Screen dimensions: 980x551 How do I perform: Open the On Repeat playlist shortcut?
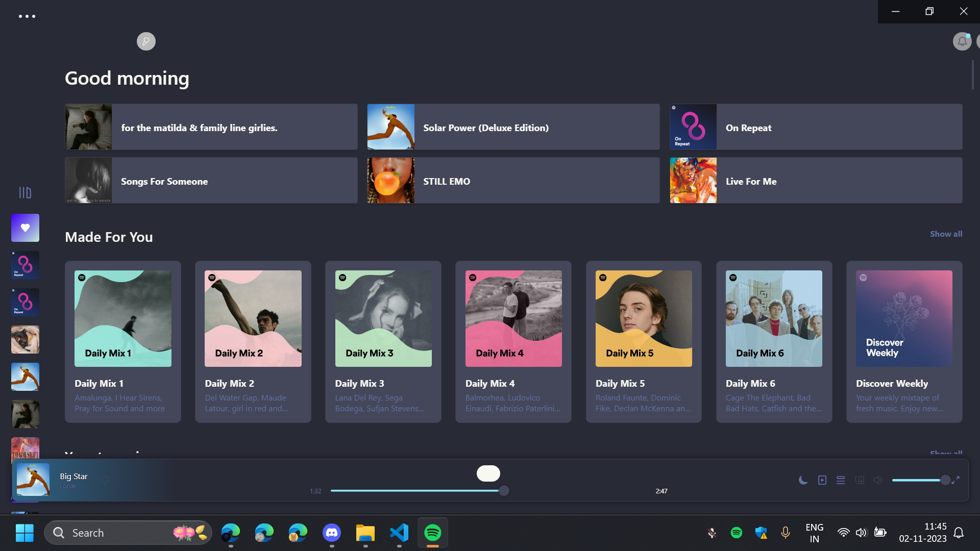[816, 128]
